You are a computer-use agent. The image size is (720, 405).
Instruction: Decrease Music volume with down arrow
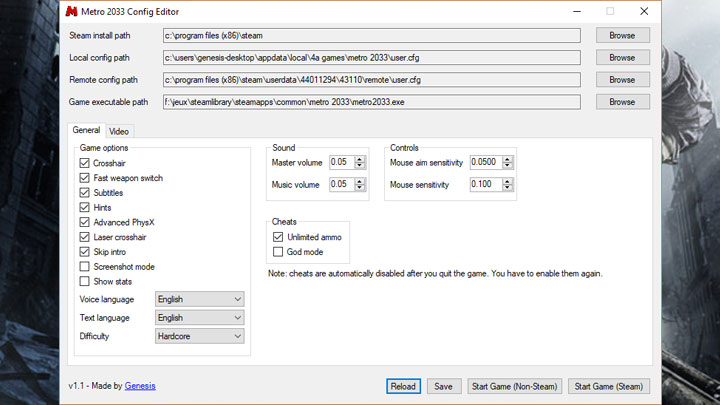360,187
